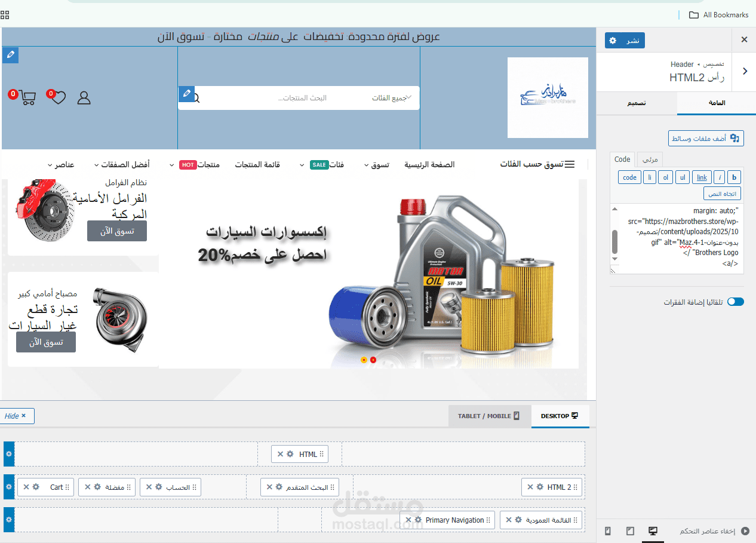The width and height of the screenshot is (756, 543).
Task: Switch to the تصميم tab
Action: click(x=636, y=103)
